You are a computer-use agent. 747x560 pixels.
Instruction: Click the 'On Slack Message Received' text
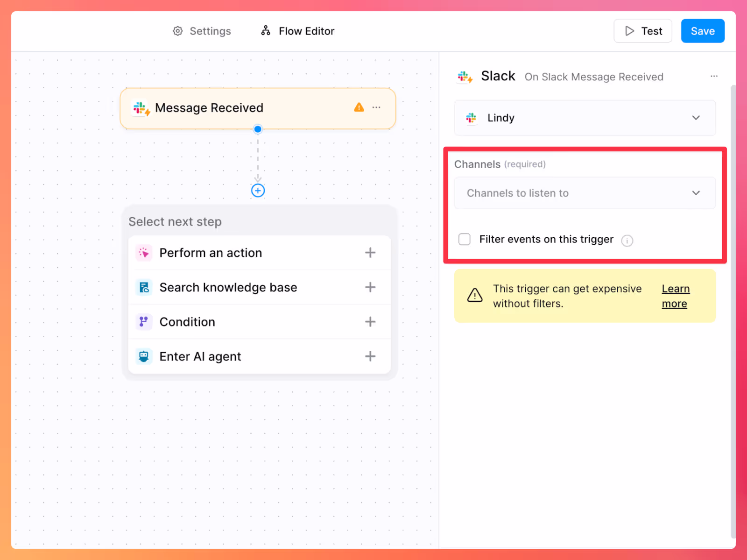pos(594,77)
